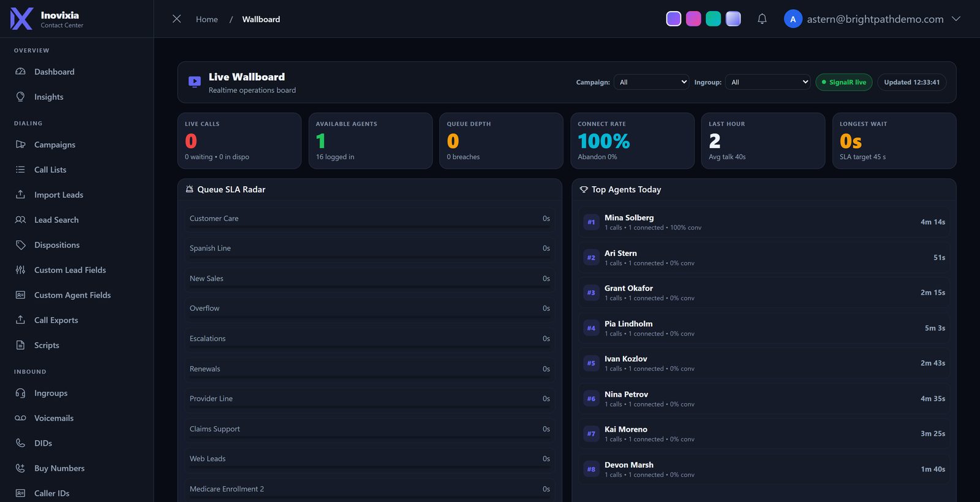Click agent Nina Petrov's row
This screenshot has height=502, width=980.
[x=764, y=399]
